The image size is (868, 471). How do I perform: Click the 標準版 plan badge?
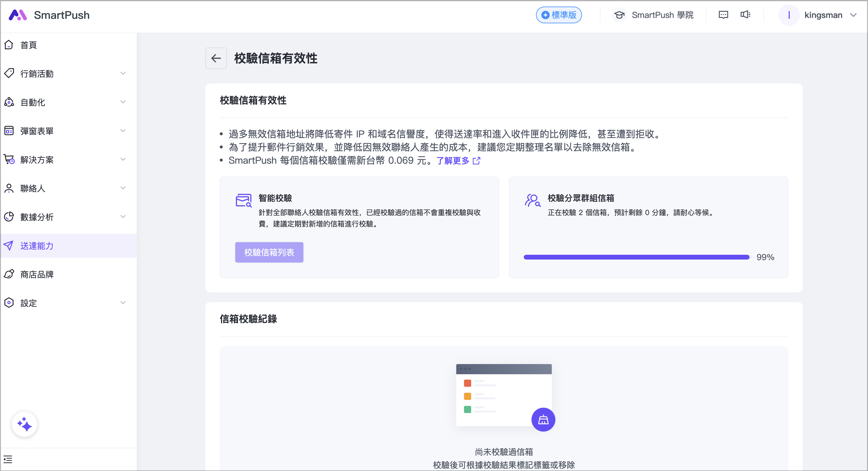coord(558,15)
